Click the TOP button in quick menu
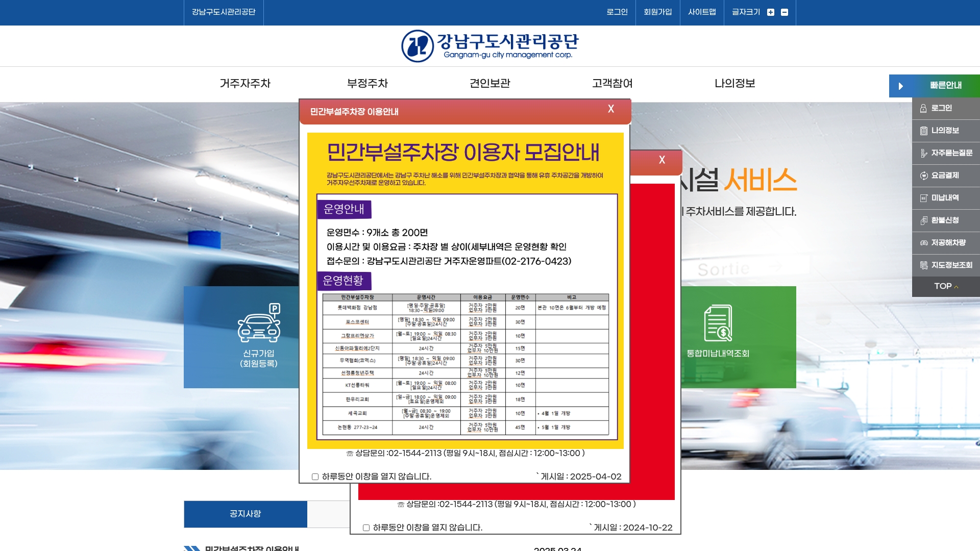Image resolution: width=980 pixels, height=551 pixels. 946,286
